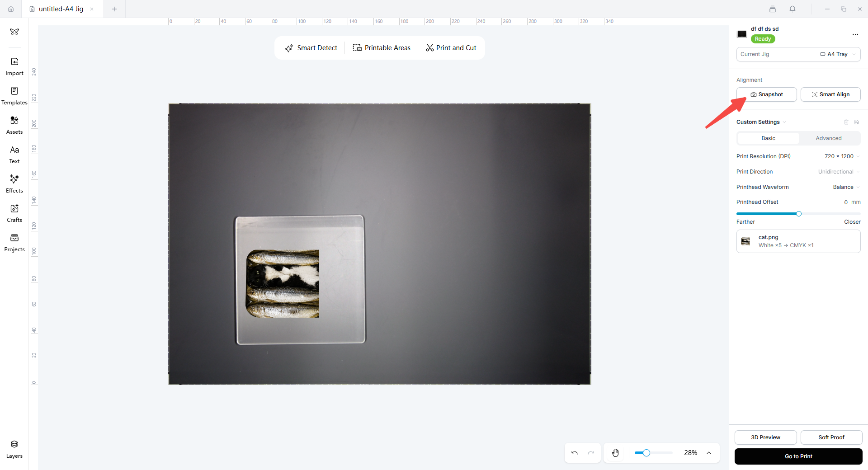Click the Go to Print button

(798, 456)
